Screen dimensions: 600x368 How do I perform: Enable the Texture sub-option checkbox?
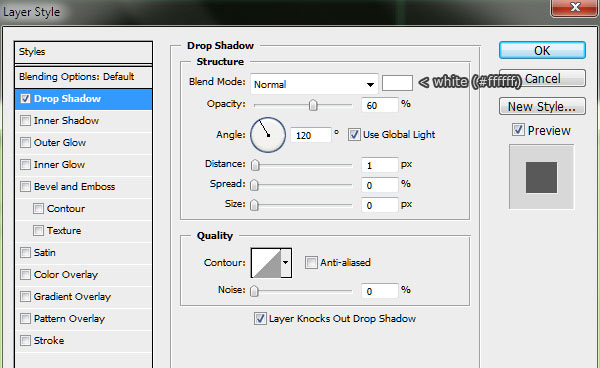tap(38, 231)
